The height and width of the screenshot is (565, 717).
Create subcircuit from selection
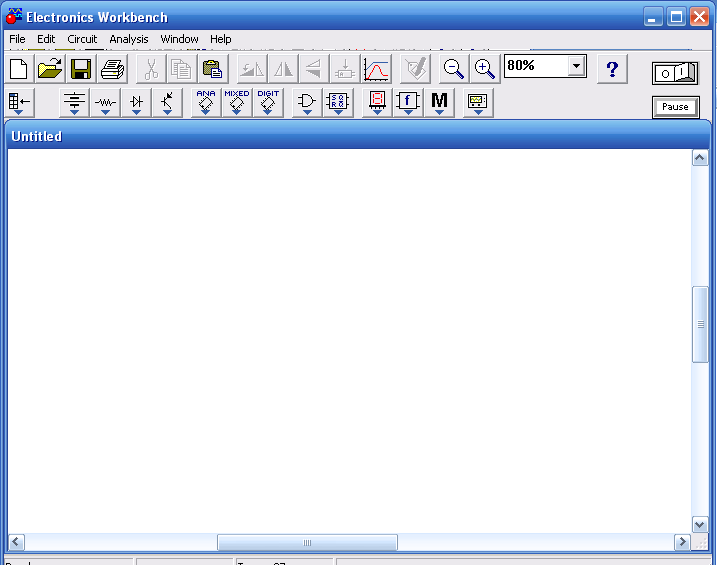click(x=345, y=69)
